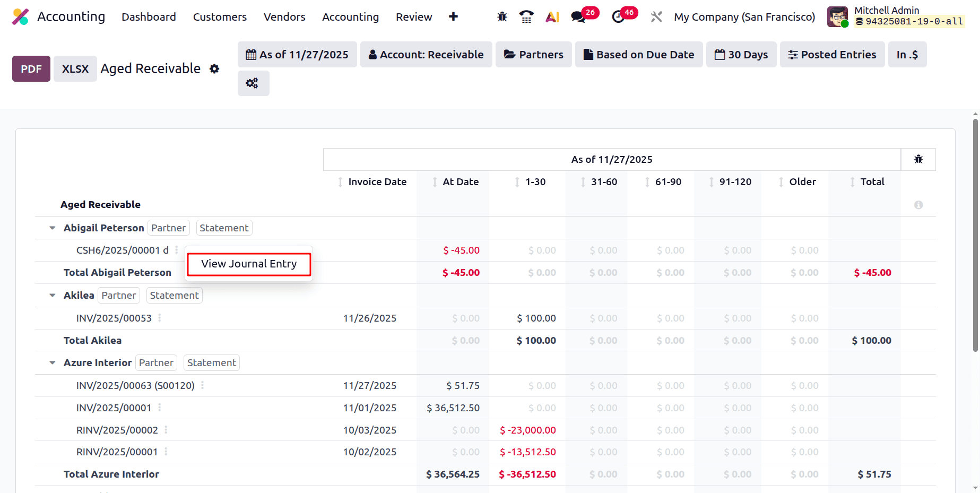
Task: Open the In .$ rounding dropdown
Action: coord(907,55)
